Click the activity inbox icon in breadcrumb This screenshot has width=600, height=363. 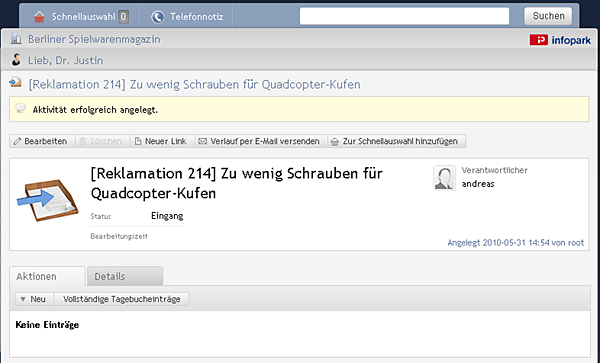tap(15, 82)
